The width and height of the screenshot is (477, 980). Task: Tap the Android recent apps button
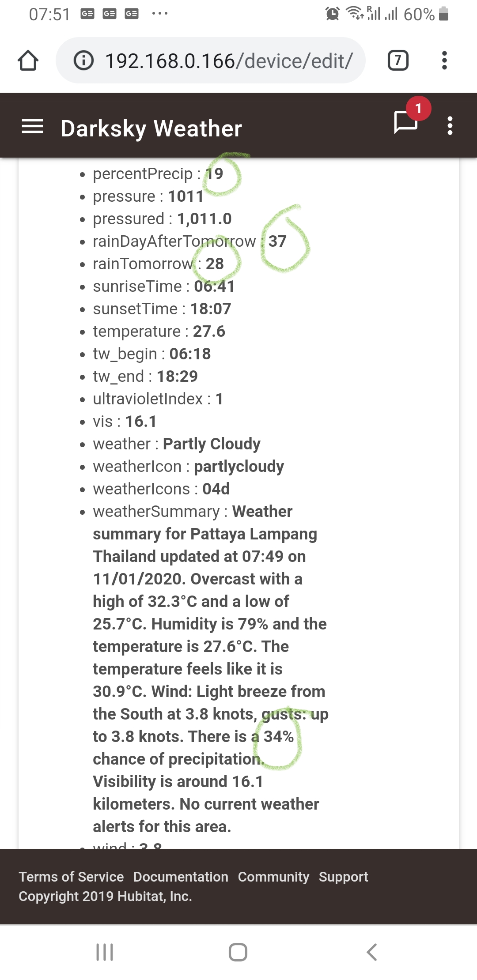pyautogui.click(x=105, y=952)
